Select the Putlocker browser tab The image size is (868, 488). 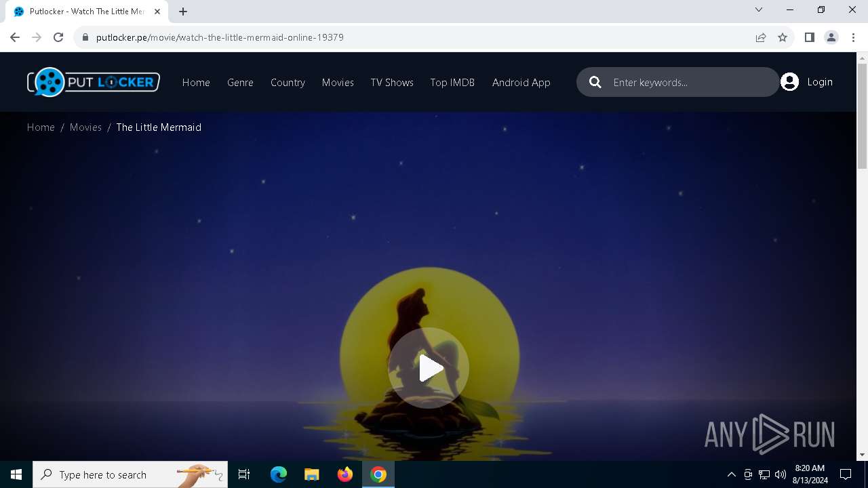pos(87,12)
